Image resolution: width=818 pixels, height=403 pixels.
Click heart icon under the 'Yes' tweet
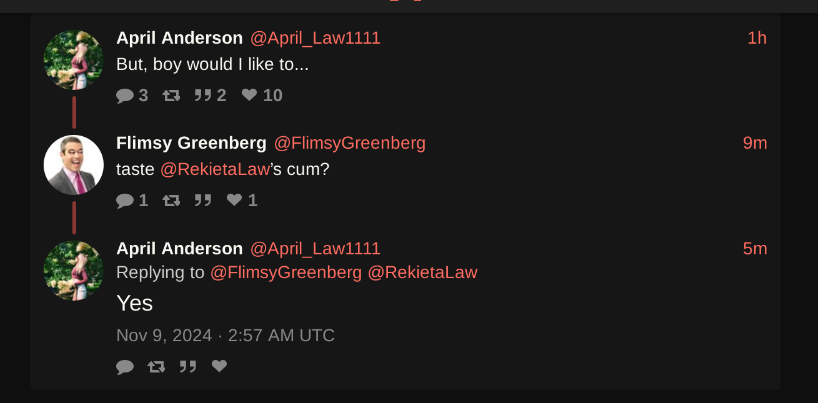coord(220,366)
